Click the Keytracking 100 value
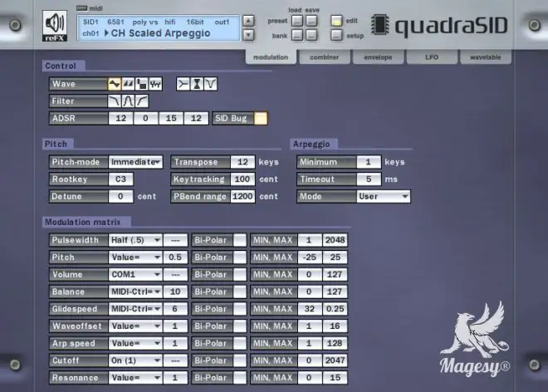This screenshot has height=392, width=548. click(243, 179)
